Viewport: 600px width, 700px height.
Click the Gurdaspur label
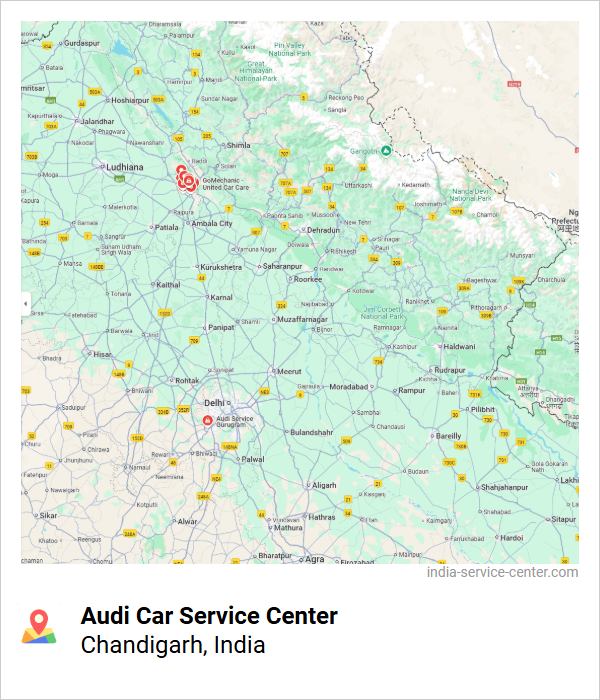pos(82,43)
